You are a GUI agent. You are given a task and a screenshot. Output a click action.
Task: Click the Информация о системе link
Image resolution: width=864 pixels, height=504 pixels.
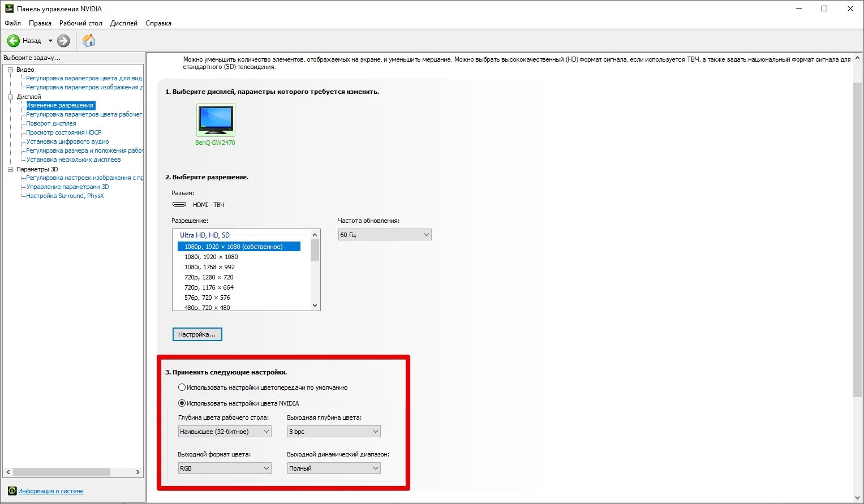click(x=51, y=491)
